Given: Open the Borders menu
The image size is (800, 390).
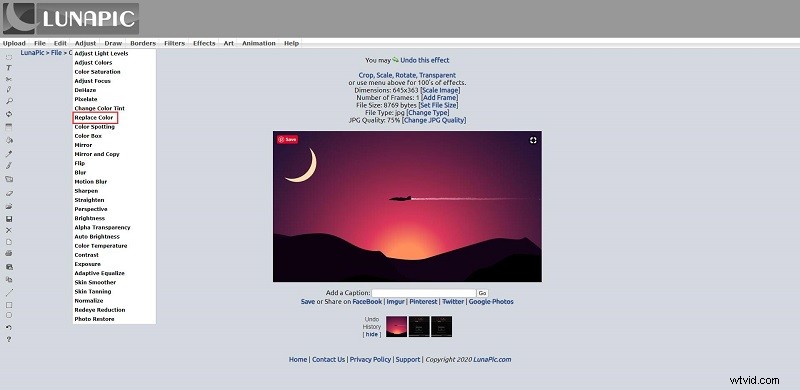Looking at the screenshot, I should pyautogui.click(x=143, y=43).
